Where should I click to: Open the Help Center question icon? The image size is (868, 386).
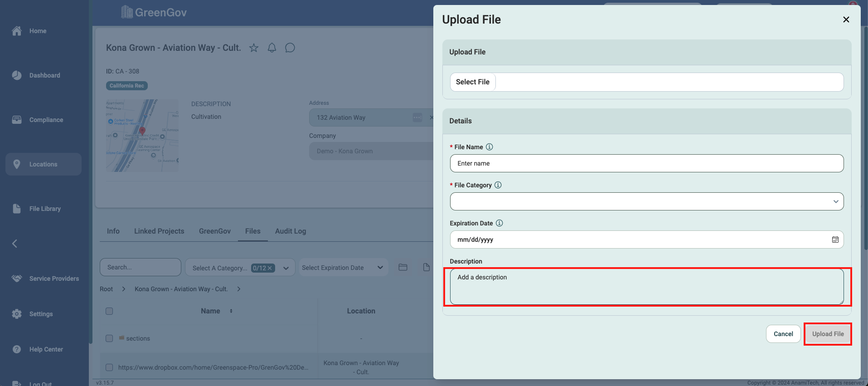[x=17, y=349]
